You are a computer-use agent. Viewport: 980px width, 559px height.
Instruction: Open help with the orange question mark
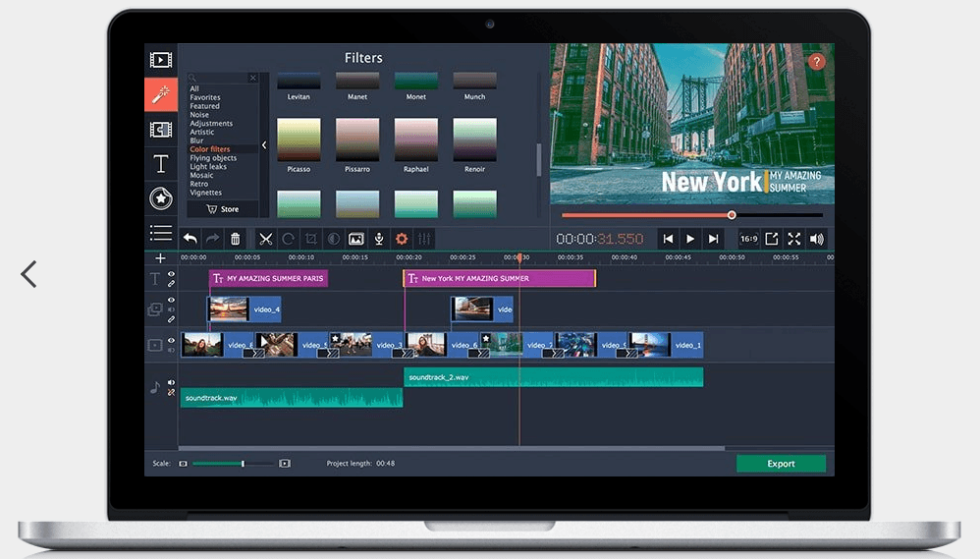point(816,61)
